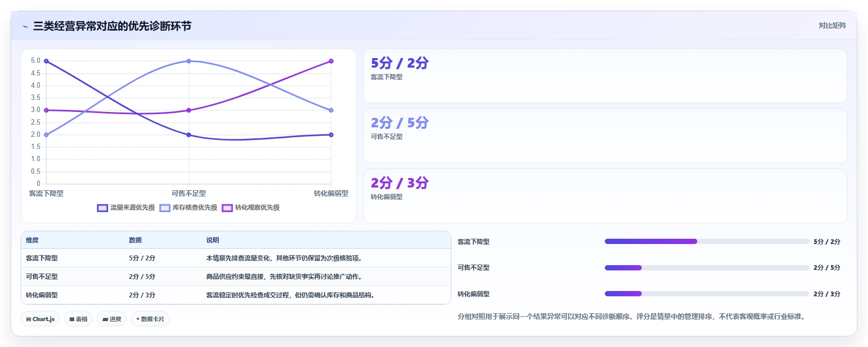
Task: Click the 可售不足型 progress bar
Action: tap(707, 268)
